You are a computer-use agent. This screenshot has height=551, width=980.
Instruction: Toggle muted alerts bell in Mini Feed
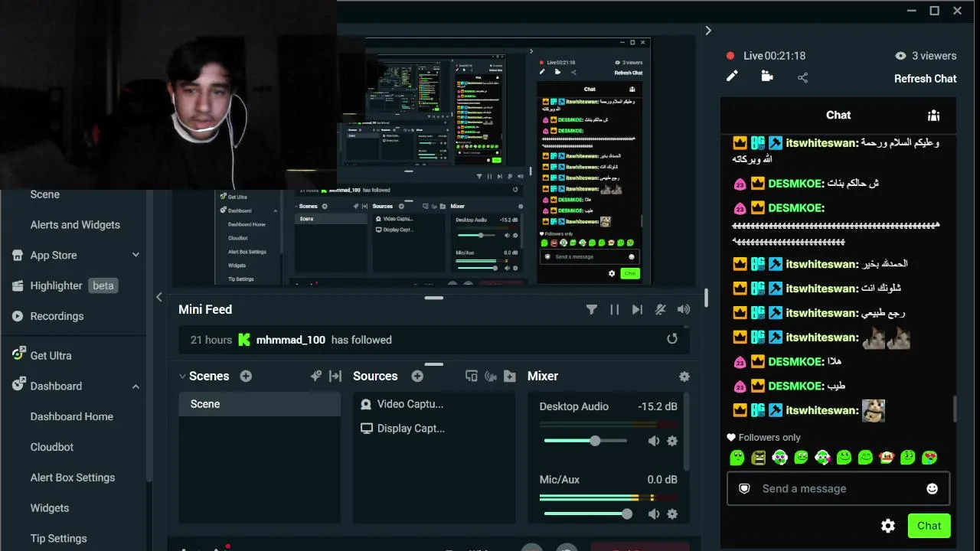[660, 310]
